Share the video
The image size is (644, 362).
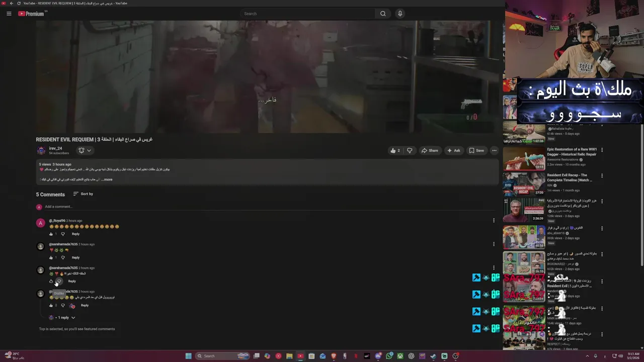pos(430,150)
